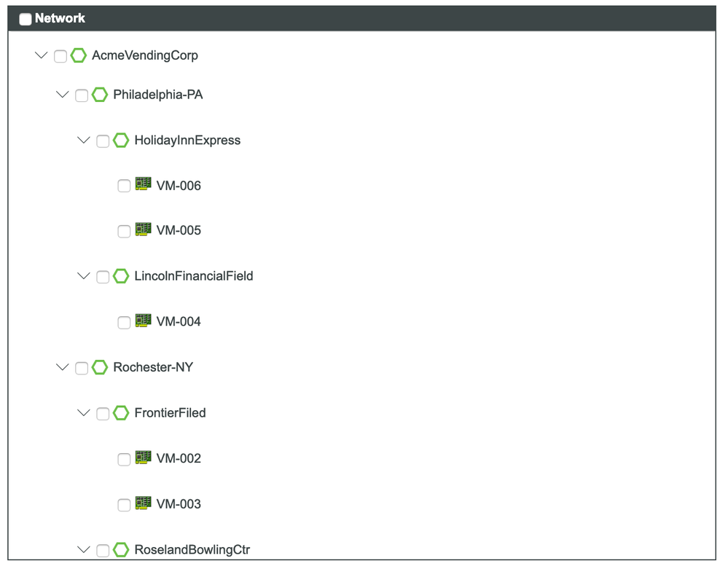The width and height of the screenshot is (728, 569).
Task: Collapse the FrontierFiled tree branch
Action: 83,413
